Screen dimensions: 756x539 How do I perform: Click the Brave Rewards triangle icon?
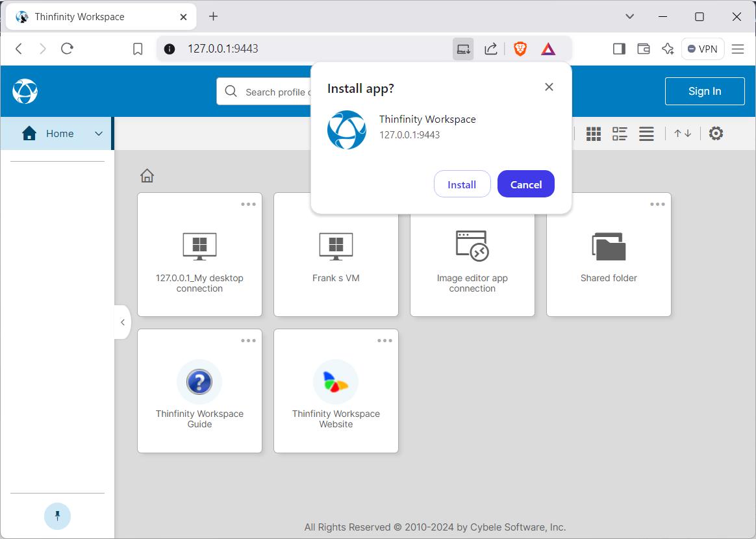pyautogui.click(x=548, y=49)
